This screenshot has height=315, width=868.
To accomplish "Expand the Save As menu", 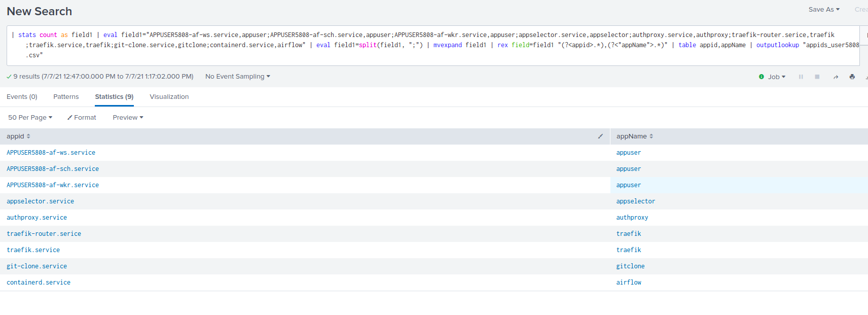I will tap(823, 10).
